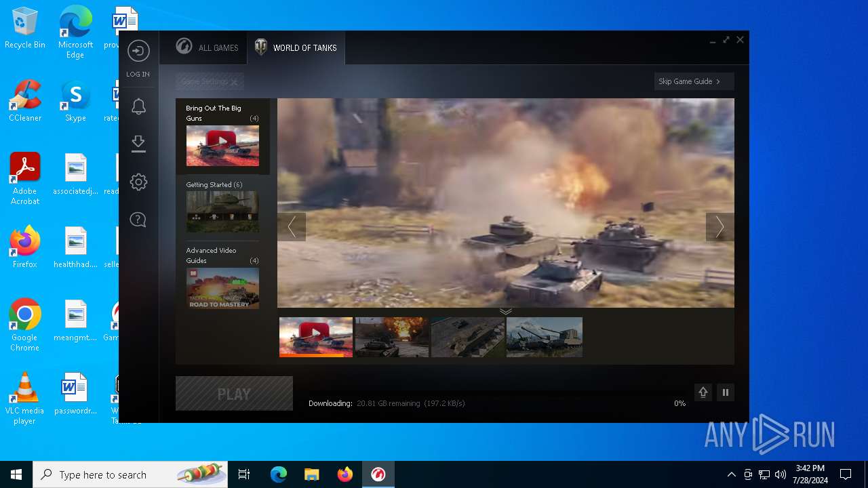Open CCleaner desktop shortcut
This screenshot has width=868, height=488.
click(25, 102)
